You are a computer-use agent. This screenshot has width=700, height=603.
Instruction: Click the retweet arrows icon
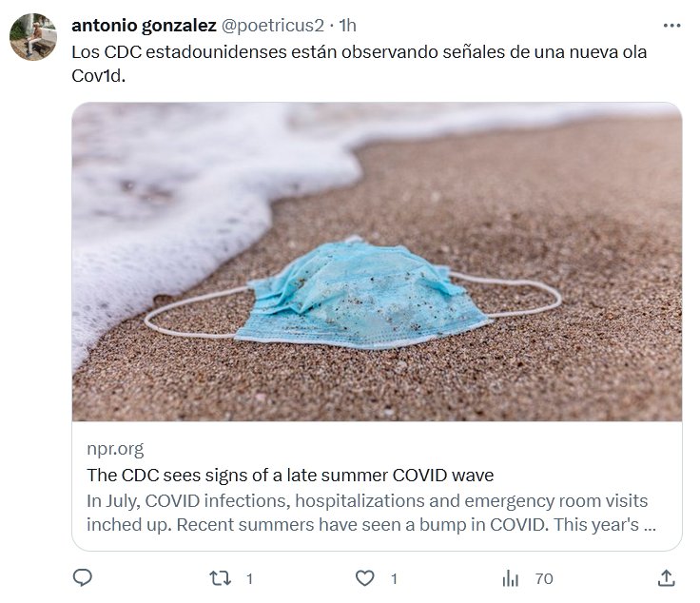(220, 578)
